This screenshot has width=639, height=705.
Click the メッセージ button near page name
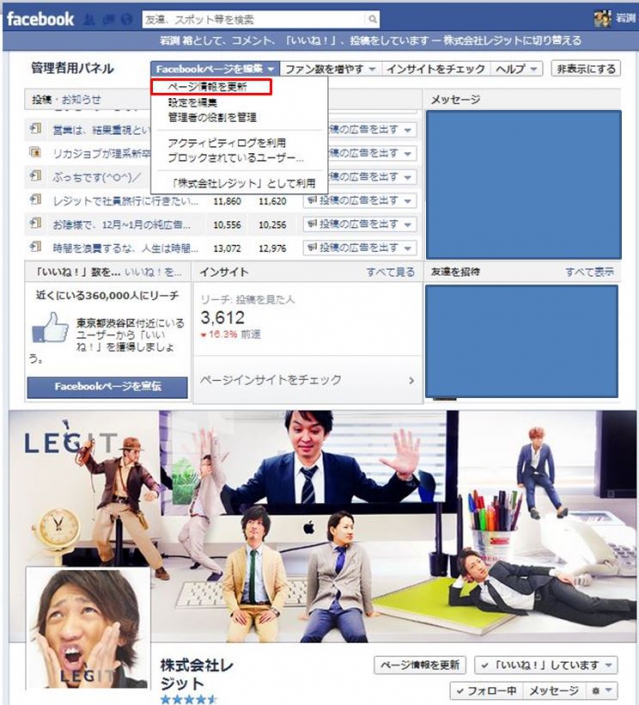click(554, 691)
